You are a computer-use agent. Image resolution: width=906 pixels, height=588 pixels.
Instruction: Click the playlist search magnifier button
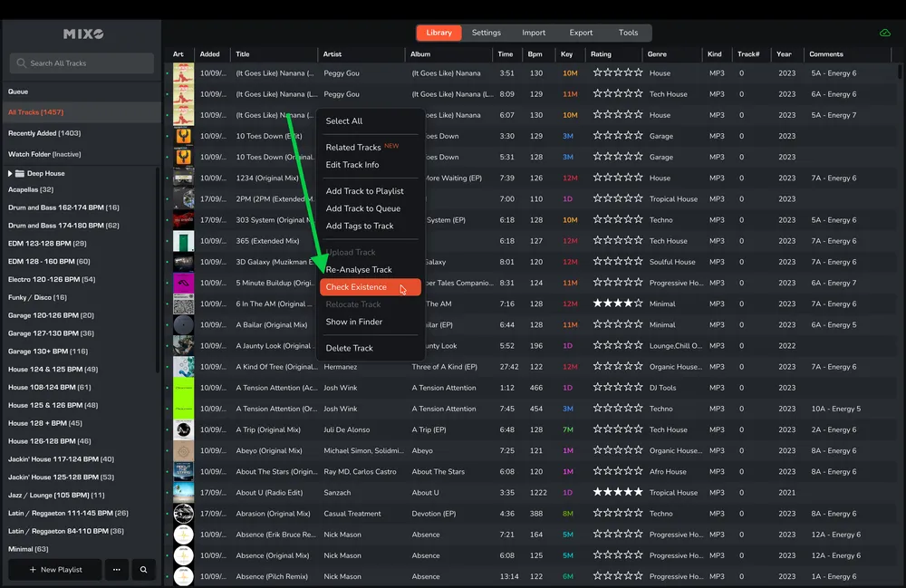pos(143,570)
